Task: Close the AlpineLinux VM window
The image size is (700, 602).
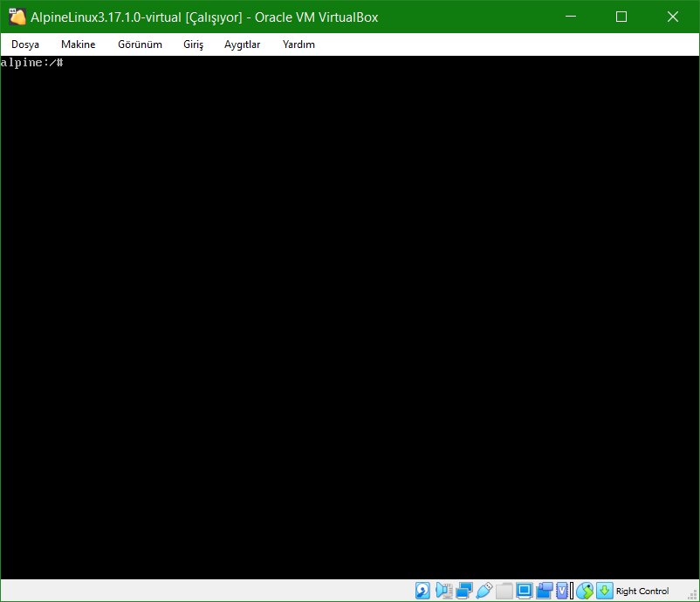Action: click(673, 17)
